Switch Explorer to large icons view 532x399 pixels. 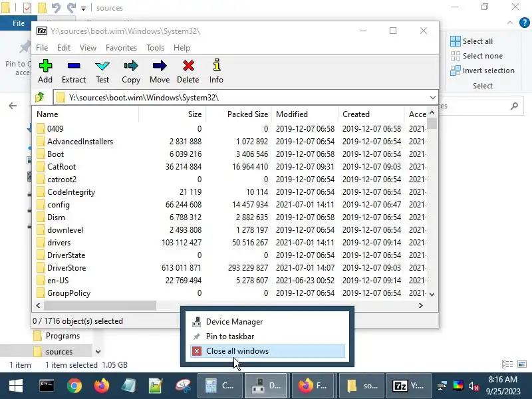coord(522,364)
